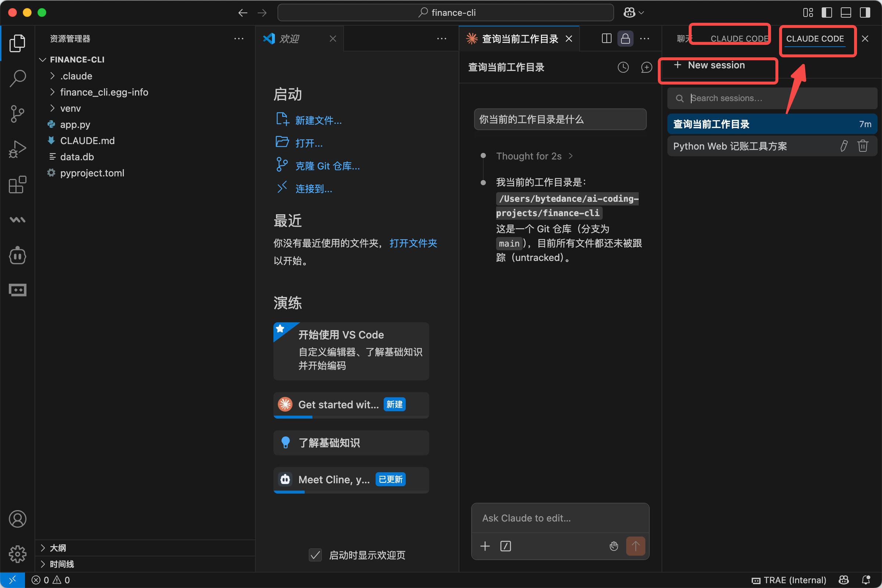This screenshot has width=882, height=588.
Task: Open the slash command button in Claude input
Action: click(506, 546)
